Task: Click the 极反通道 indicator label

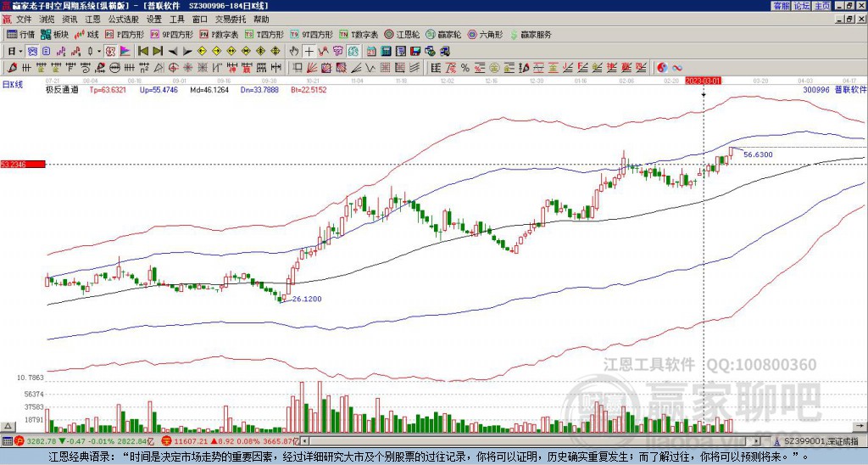Action: coord(62,89)
